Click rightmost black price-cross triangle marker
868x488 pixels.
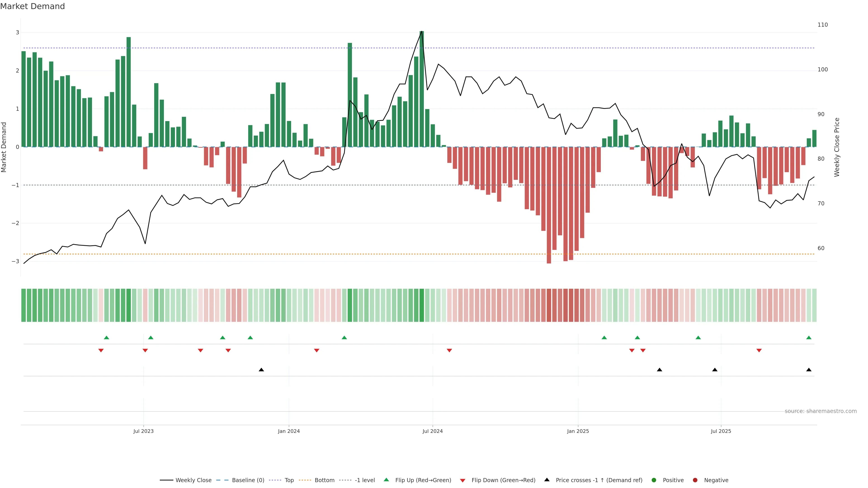click(809, 370)
